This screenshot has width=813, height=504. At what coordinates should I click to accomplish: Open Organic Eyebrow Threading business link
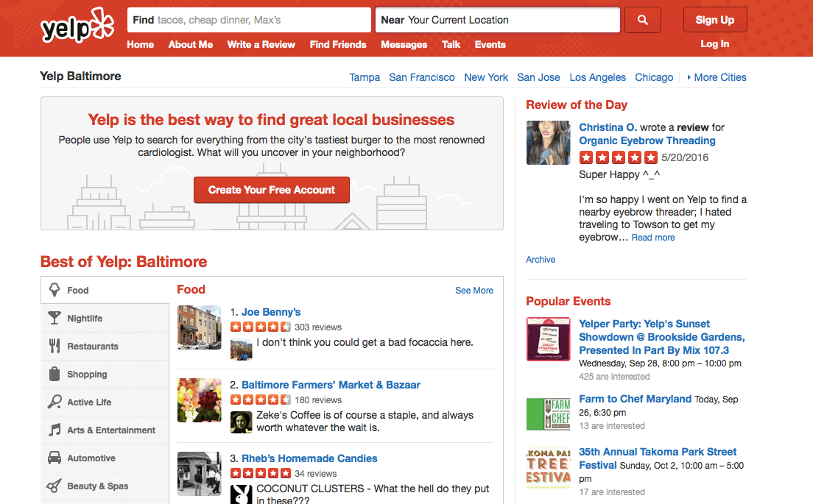tap(647, 141)
